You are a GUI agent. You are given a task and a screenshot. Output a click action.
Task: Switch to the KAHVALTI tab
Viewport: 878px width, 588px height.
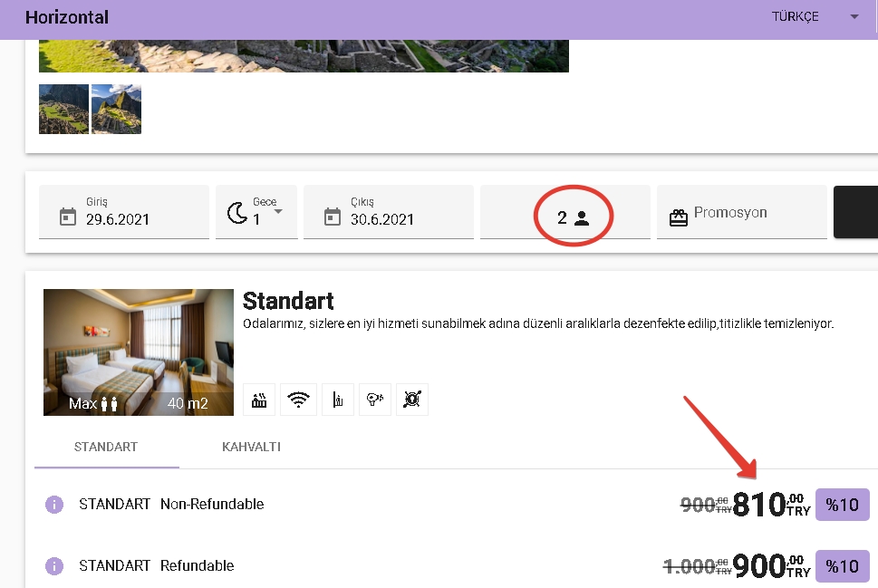[x=251, y=448]
